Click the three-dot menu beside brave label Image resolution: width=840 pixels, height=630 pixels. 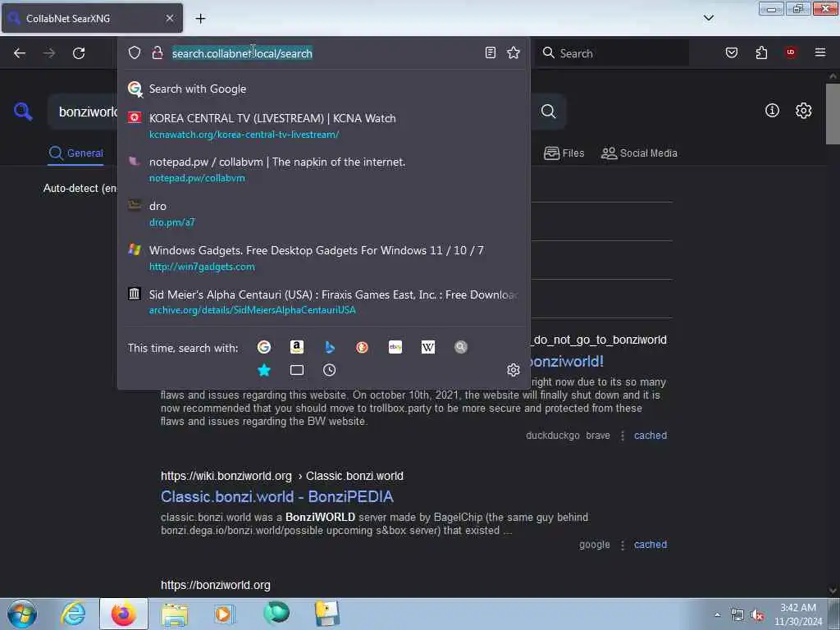tap(622, 436)
